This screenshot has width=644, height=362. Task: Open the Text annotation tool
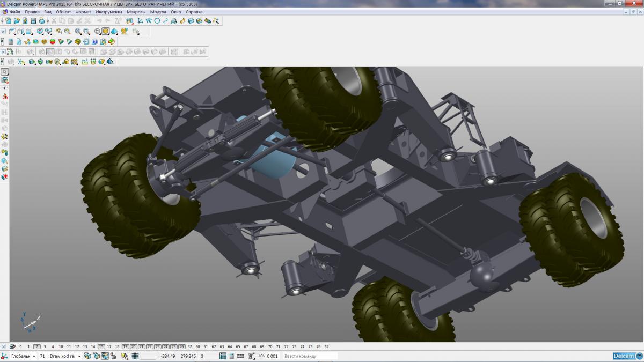tap(174, 21)
